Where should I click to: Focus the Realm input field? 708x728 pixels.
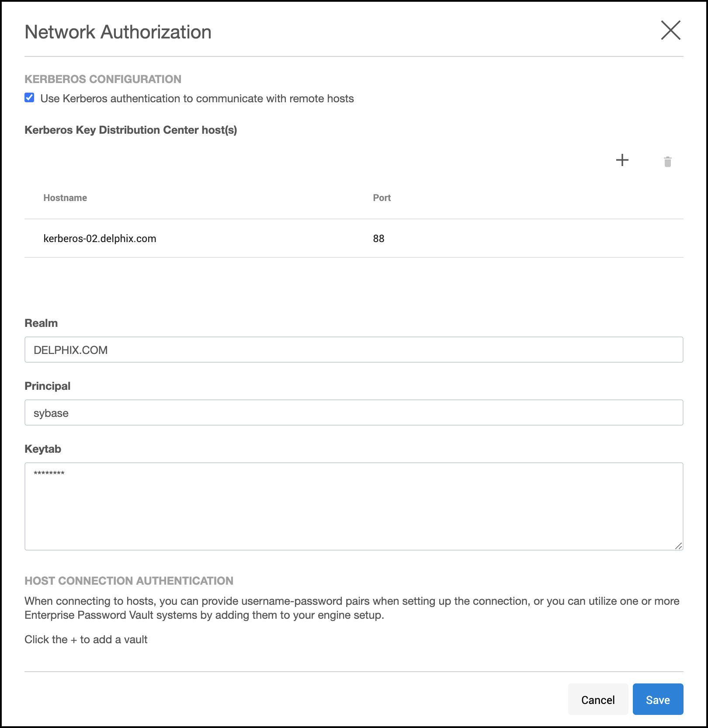(x=353, y=350)
